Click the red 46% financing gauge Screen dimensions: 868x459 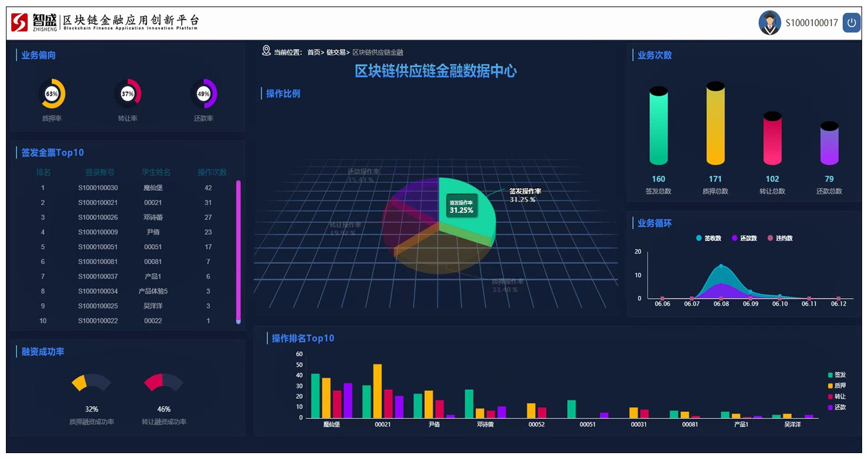(163, 382)
